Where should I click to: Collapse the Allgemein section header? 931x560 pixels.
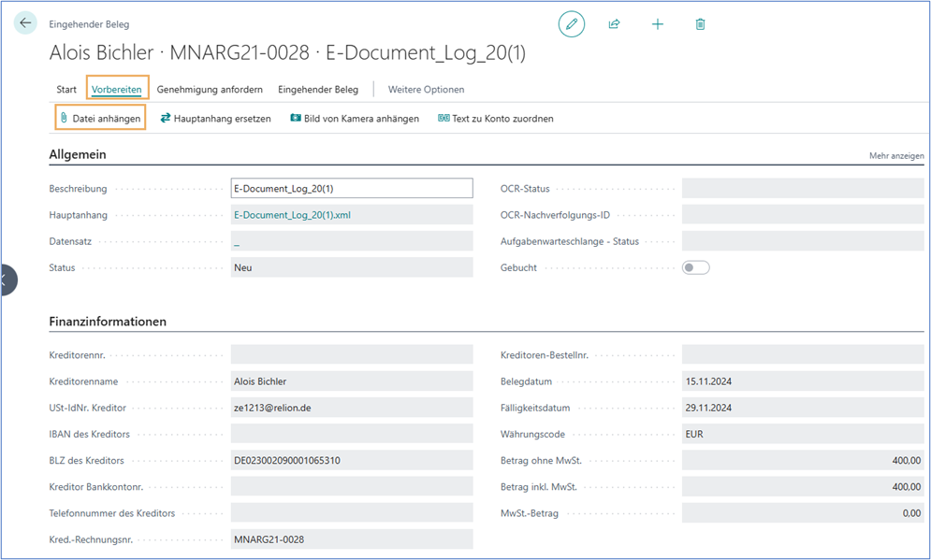point(78,154)
